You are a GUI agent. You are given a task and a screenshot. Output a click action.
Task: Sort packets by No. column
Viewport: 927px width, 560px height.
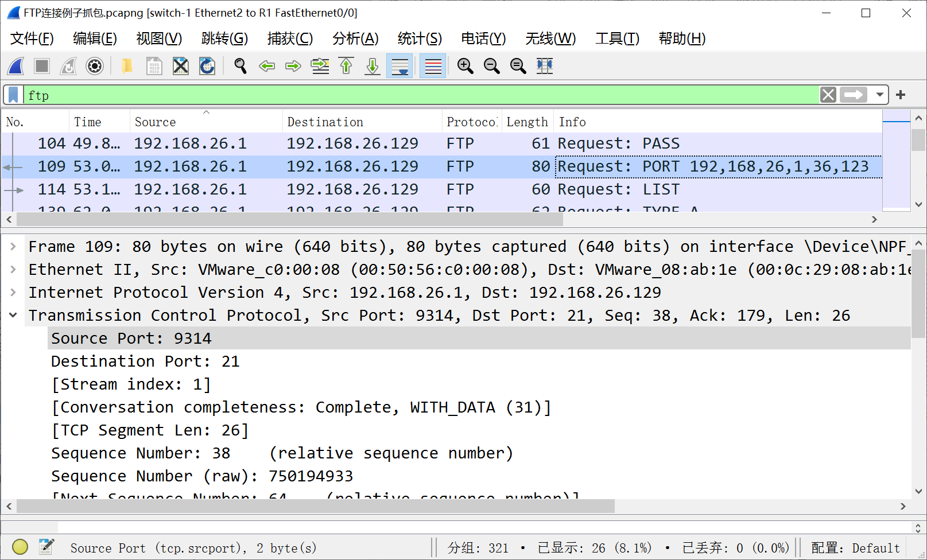point(36,122)
